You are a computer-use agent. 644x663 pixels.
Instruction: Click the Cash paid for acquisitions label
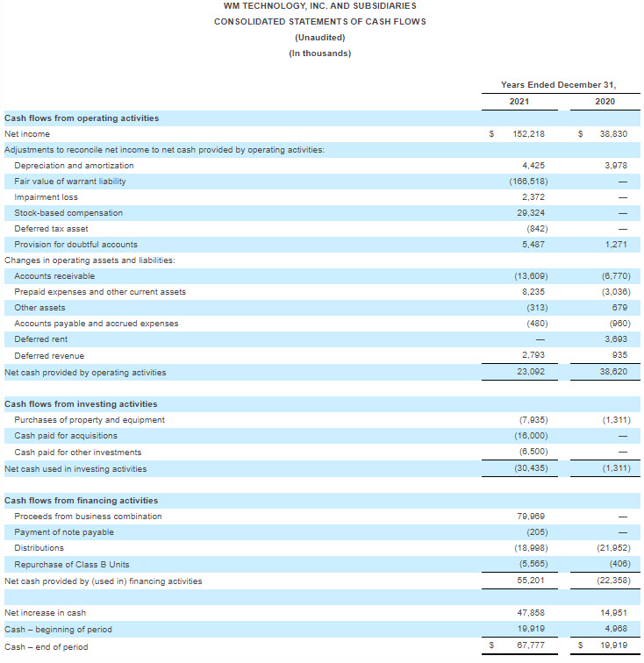tap(66, 436)
